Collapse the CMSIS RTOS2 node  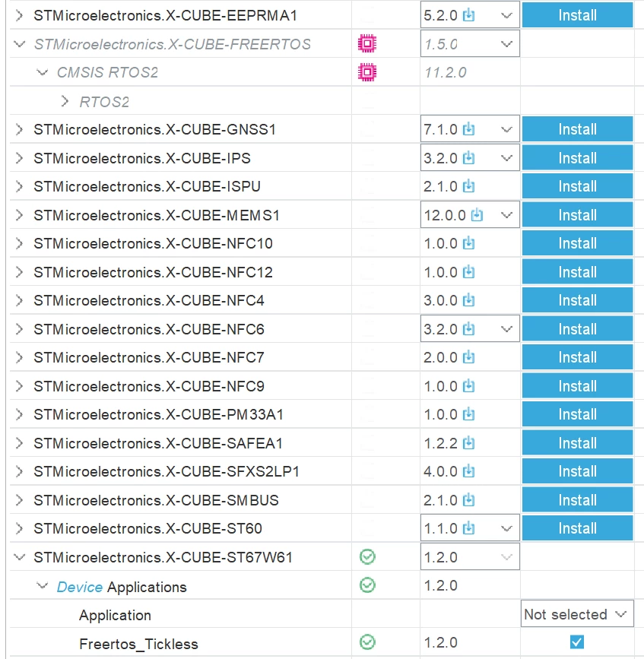(x=42, y=72)
